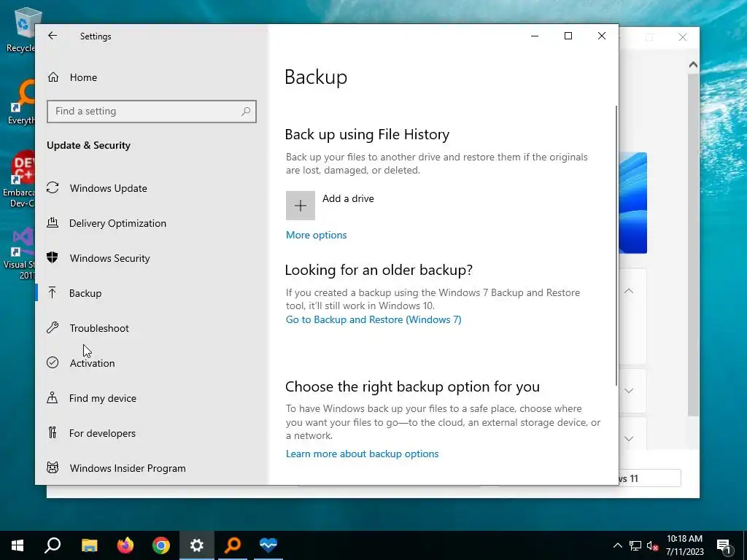The width and height of the screenshot is (747, 560).
Task: Expand the middle collapsed section in background window
Action: tap(629, 391)
